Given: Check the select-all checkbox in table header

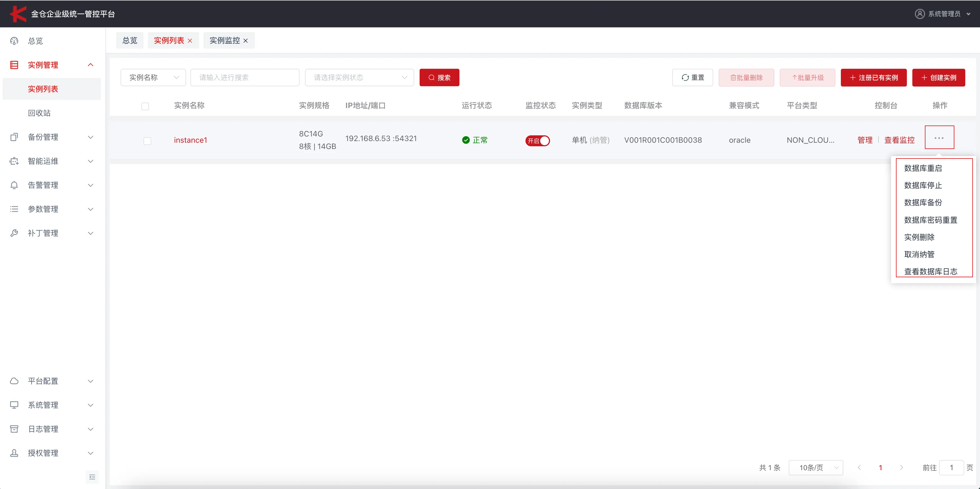Looking at the screenshot, I should point(145,106).
